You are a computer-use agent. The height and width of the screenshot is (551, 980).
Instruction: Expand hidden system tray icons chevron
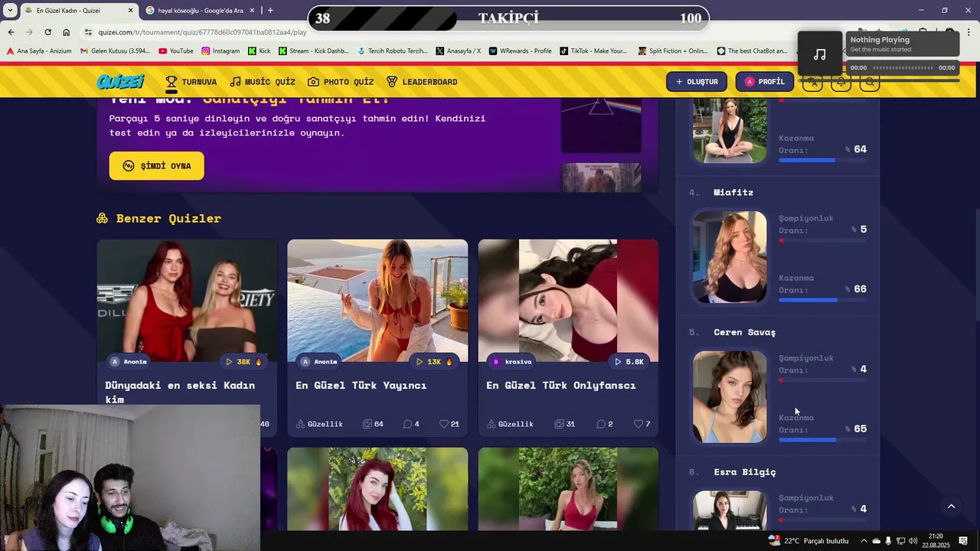tap(864, 541)
